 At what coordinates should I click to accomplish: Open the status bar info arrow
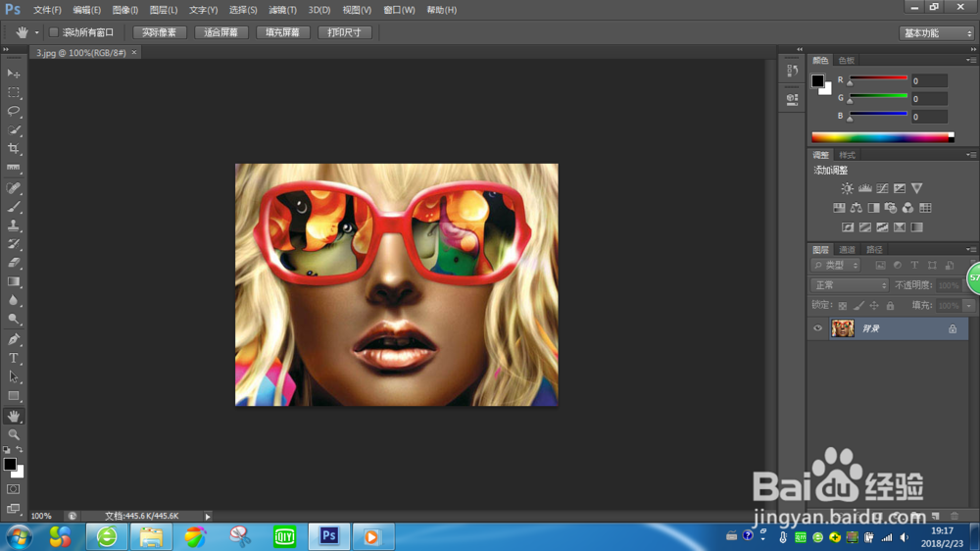(208, 517)
